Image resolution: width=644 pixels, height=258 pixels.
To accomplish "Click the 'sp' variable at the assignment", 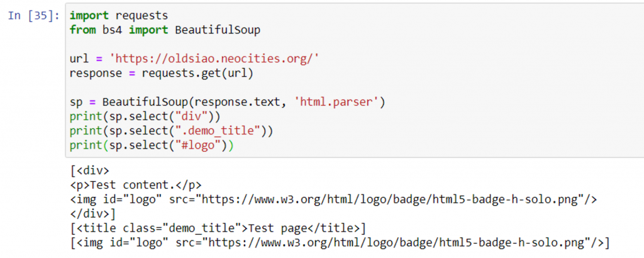I will point(75,102).
